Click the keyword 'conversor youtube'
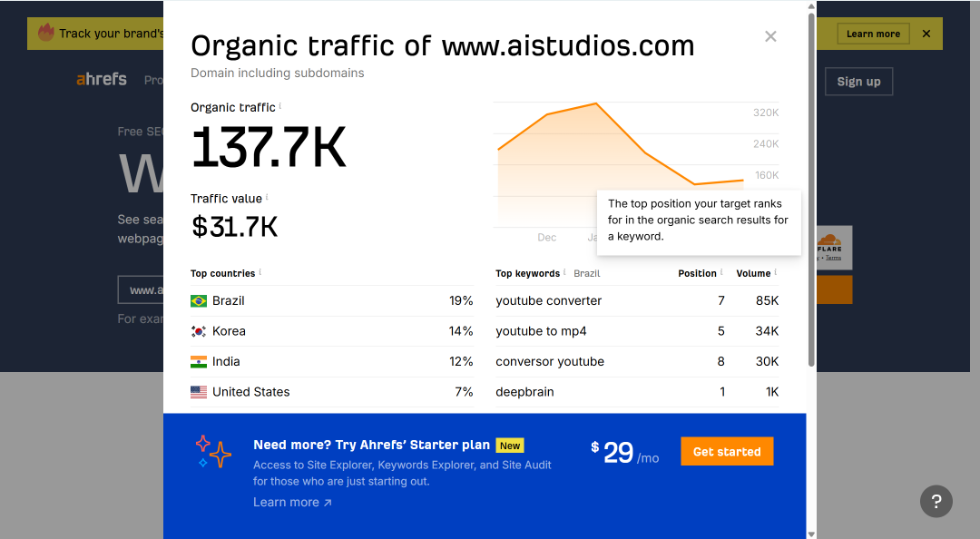980x539 pixels. (x=550, y=361)
